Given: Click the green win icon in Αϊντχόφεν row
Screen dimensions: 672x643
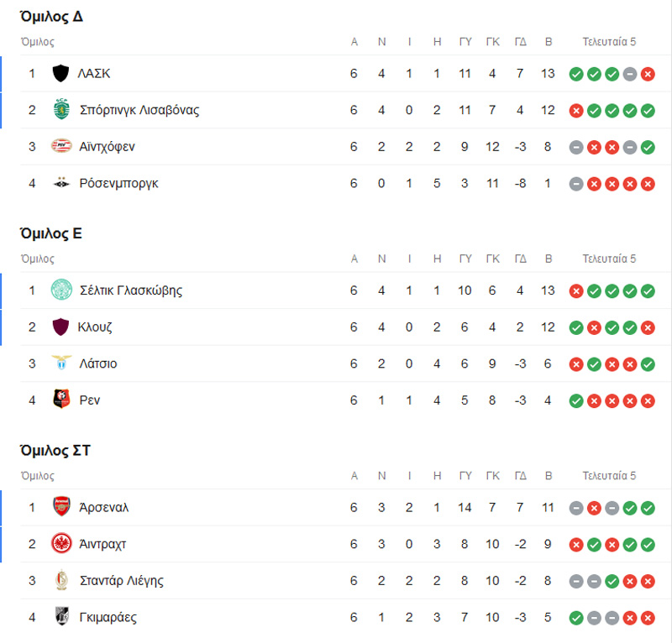Looking at the screenshot, I should [648, 147].
